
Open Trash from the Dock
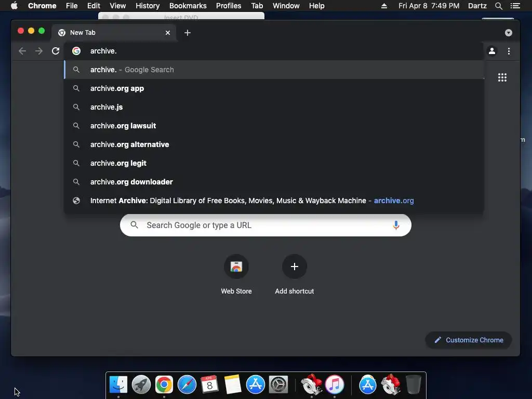[413, 384]
